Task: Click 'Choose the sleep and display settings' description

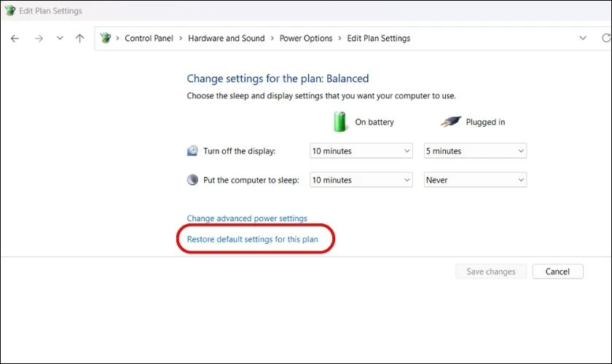Action: pyautogui.click(x=321, y=95)
